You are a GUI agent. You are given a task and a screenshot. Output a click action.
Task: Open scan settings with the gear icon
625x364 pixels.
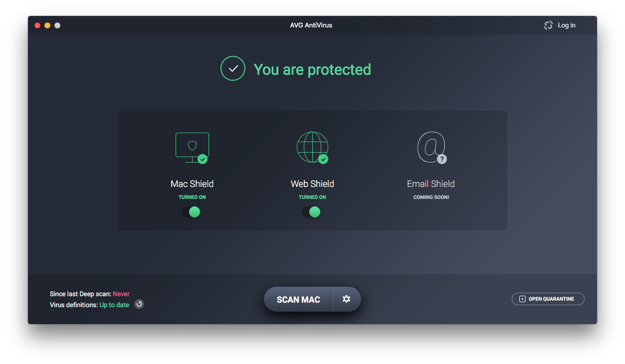347,299
